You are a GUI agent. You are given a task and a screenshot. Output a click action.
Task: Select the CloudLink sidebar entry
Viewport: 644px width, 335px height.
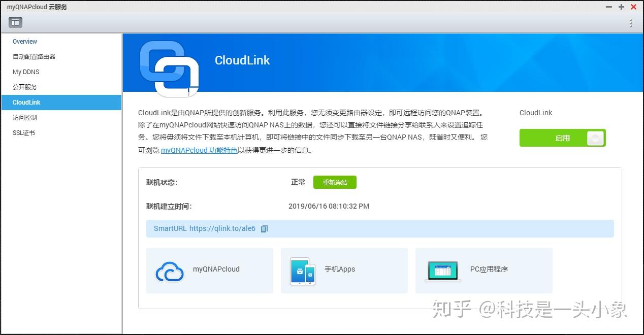61,103
